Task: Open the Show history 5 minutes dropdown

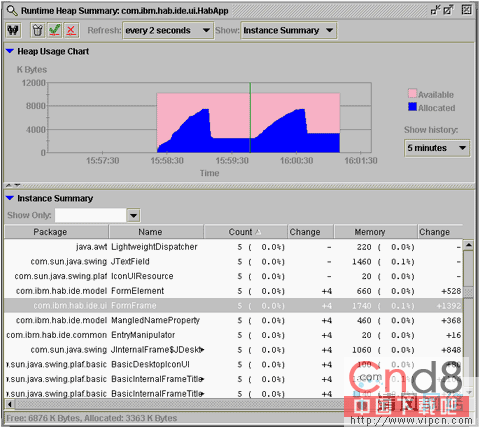Action: (x=437, y=148)
